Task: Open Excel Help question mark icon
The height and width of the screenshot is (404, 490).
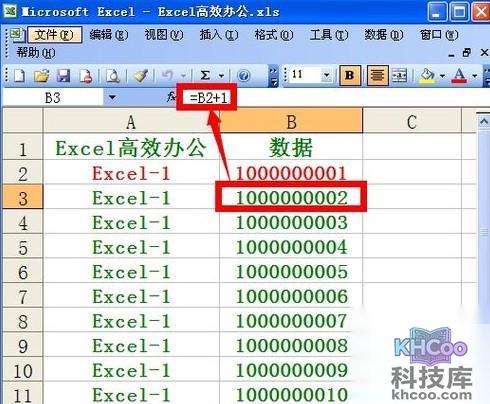Action: 244,76
